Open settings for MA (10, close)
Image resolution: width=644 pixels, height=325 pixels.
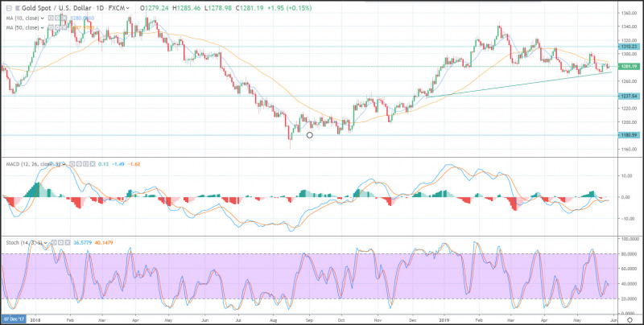pyautogui.click(x=57, y=18)
